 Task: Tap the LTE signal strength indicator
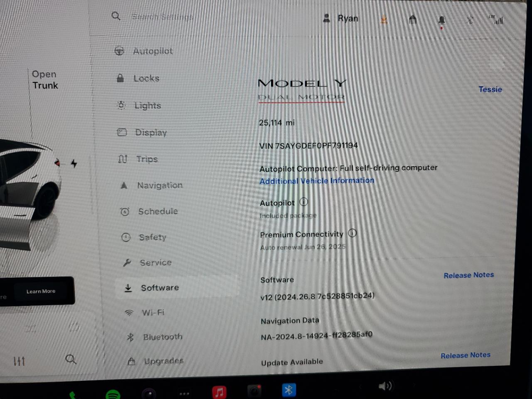pyautogui.click(x=496, y=19)
